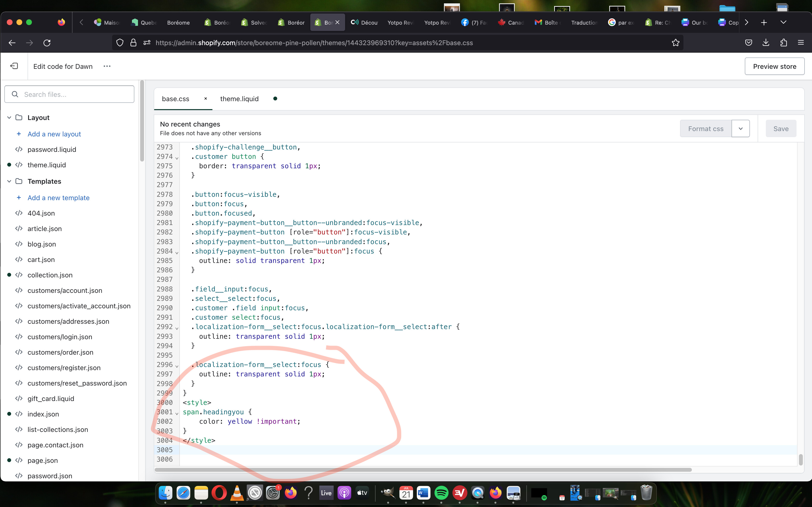
Task: Click the new browser tab plus icon
Action: (764, 22)
